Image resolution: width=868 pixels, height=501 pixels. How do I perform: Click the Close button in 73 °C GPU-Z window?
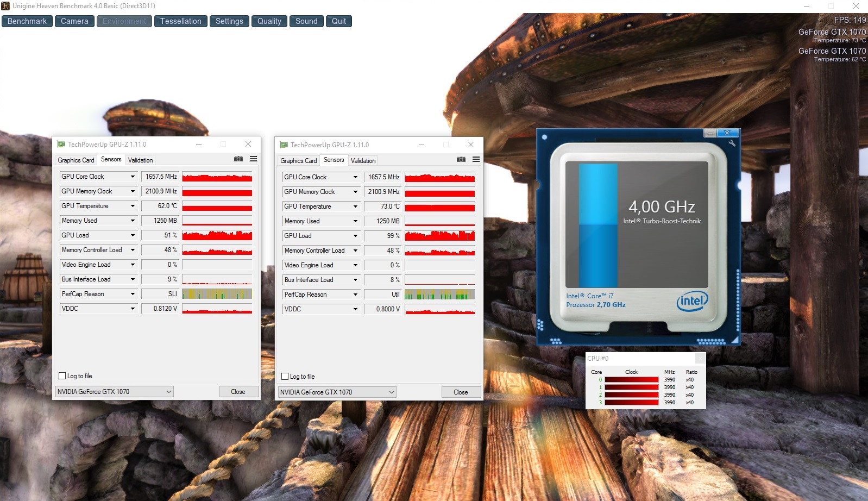(461, 392)
